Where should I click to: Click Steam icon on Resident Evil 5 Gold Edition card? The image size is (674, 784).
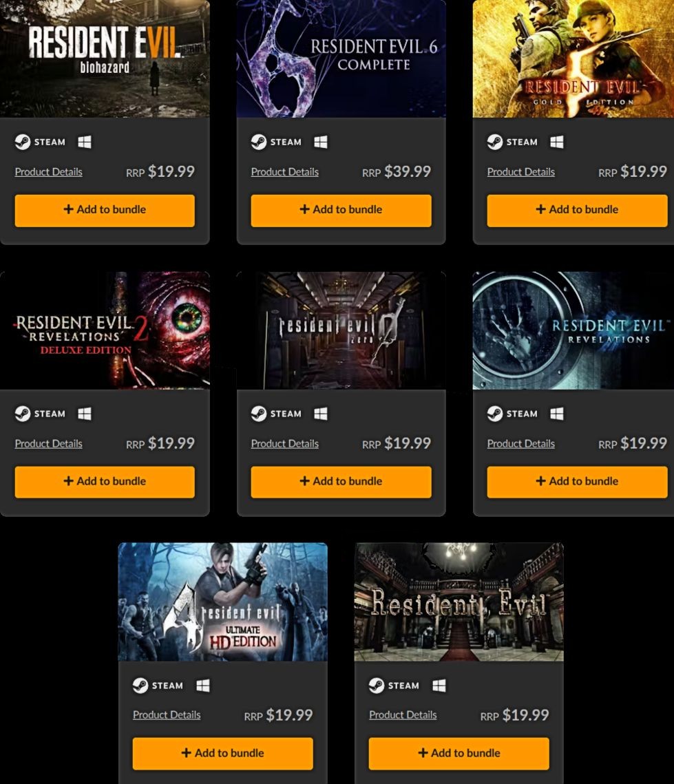(x=495, y=142)
